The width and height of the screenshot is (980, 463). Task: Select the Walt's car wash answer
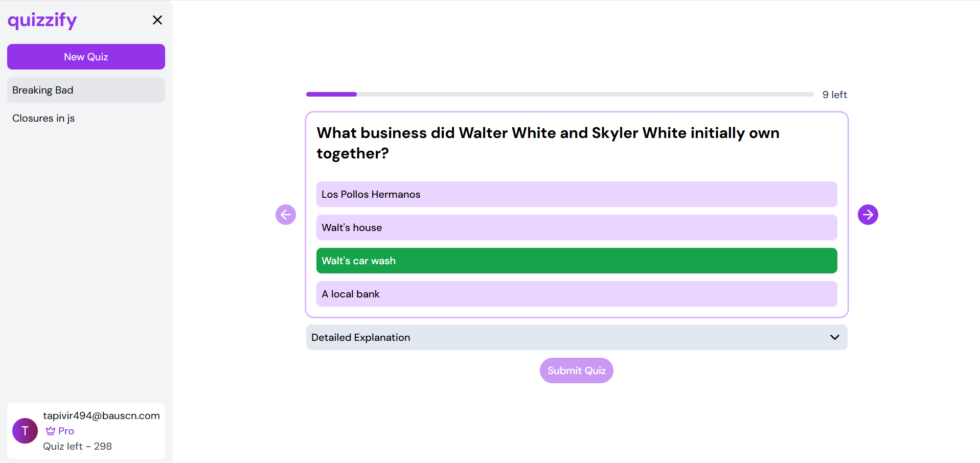click(577, 261)
